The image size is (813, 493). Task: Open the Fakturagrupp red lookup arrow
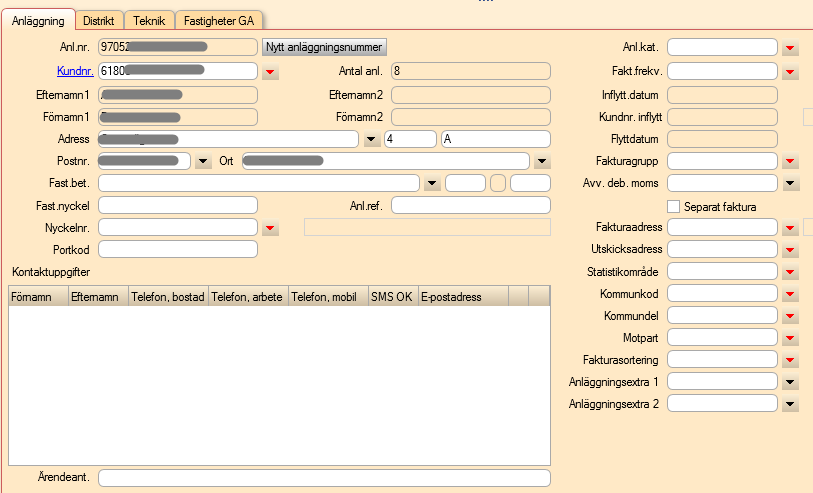coord(790,162)
